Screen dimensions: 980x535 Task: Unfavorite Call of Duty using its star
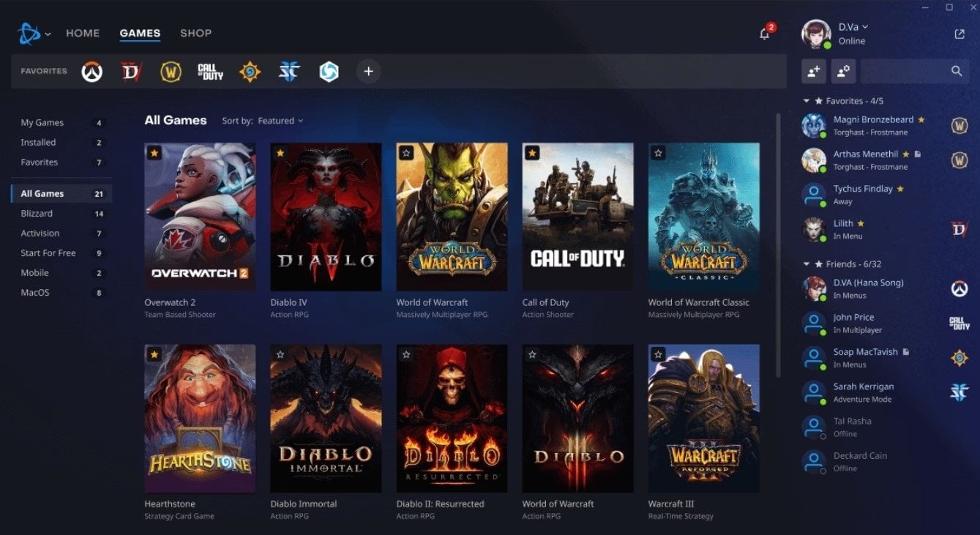tap(532, 153)
